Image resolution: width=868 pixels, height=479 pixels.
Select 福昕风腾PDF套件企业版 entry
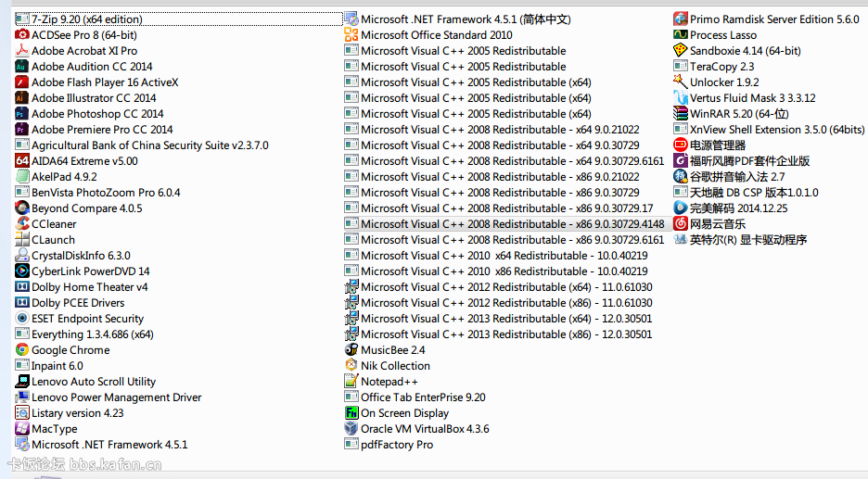coord(742,161)
